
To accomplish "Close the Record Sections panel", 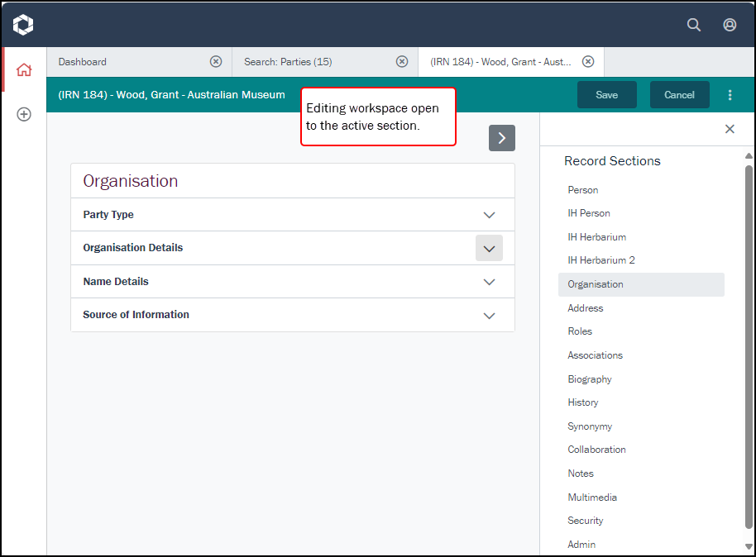I will click(x=730, y=129).
